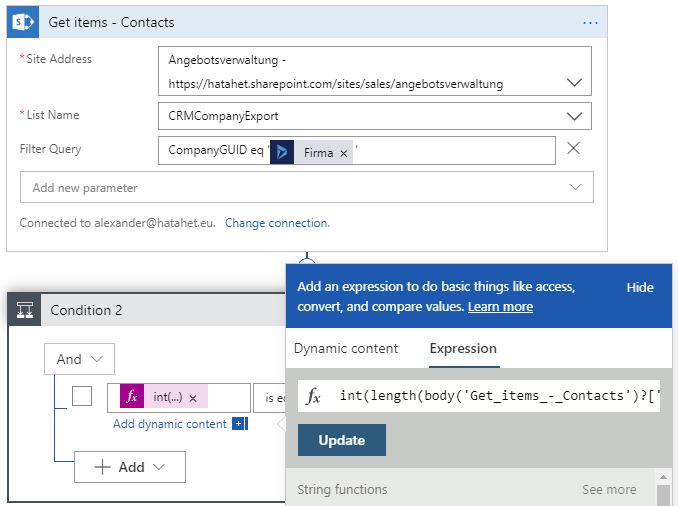Click Change connection link
This screenshot has height=506, width=678.
tap(277, 223)
